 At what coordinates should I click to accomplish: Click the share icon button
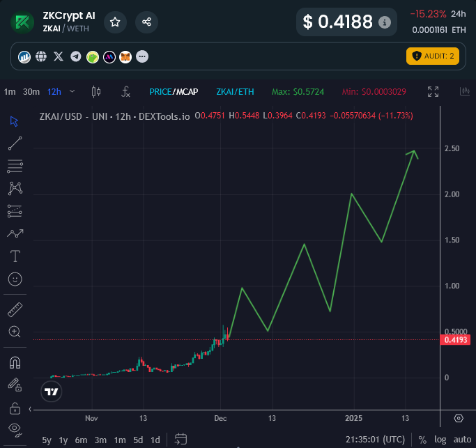[x=146, y=22]
